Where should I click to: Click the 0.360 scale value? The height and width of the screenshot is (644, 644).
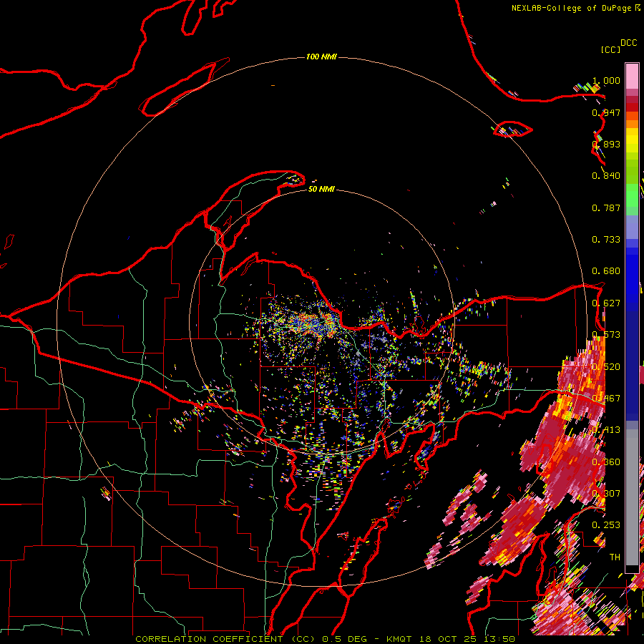[x=606, y=462]
